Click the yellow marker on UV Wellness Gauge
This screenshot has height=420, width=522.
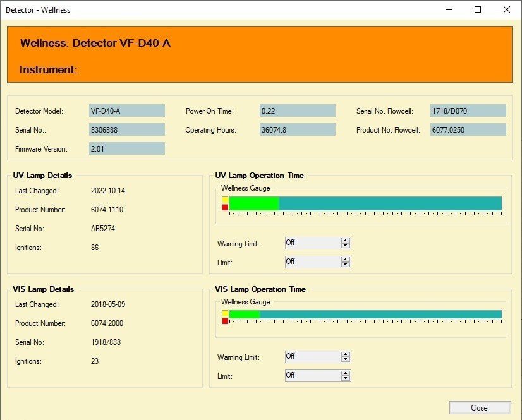coord(225,200)
